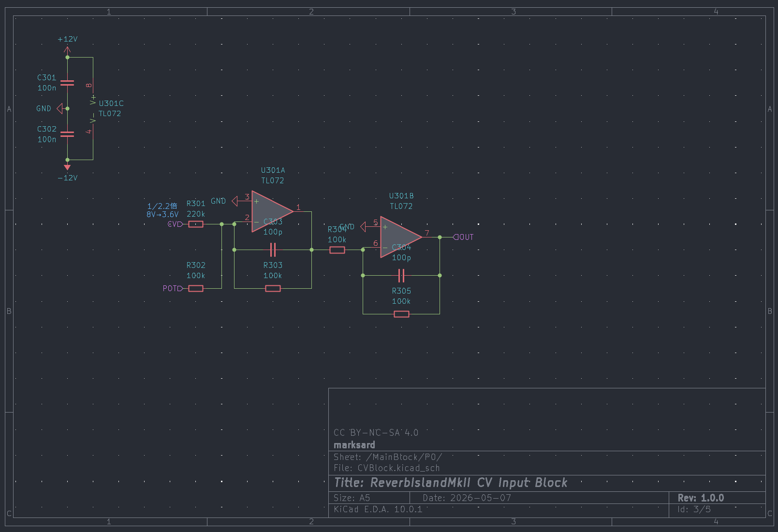778x532 pixels.
Task: Select the OUT hierarchical output label
Action: (463, 237)
